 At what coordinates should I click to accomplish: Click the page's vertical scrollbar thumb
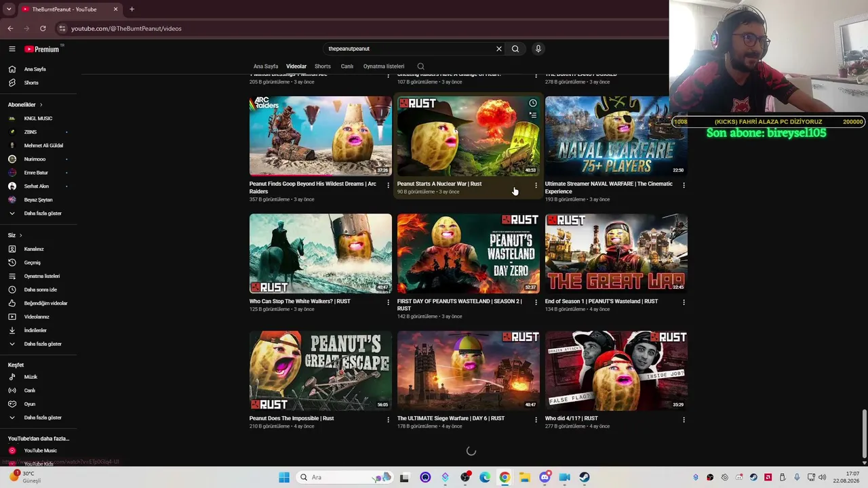click(x=864, y=433)
